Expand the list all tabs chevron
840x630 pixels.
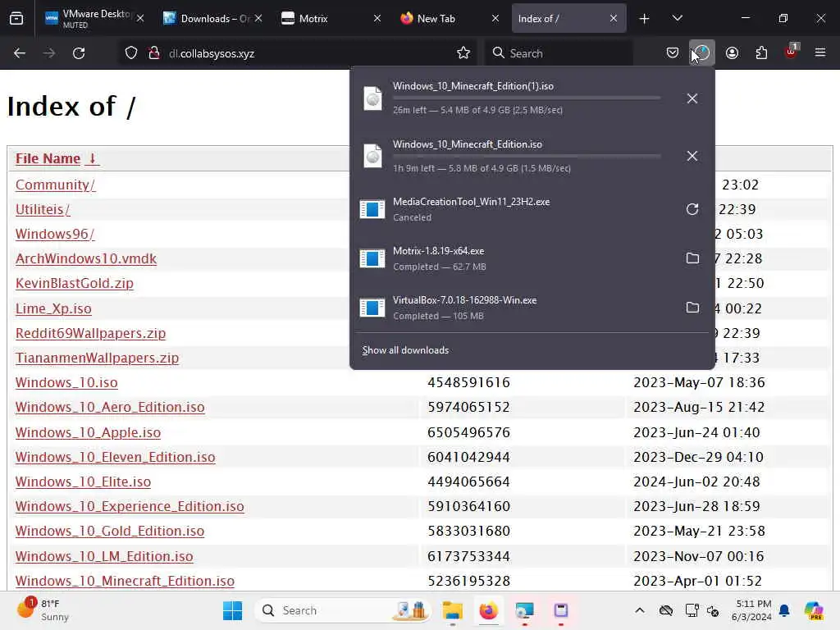pyautogui.click(x=677, y=19)
